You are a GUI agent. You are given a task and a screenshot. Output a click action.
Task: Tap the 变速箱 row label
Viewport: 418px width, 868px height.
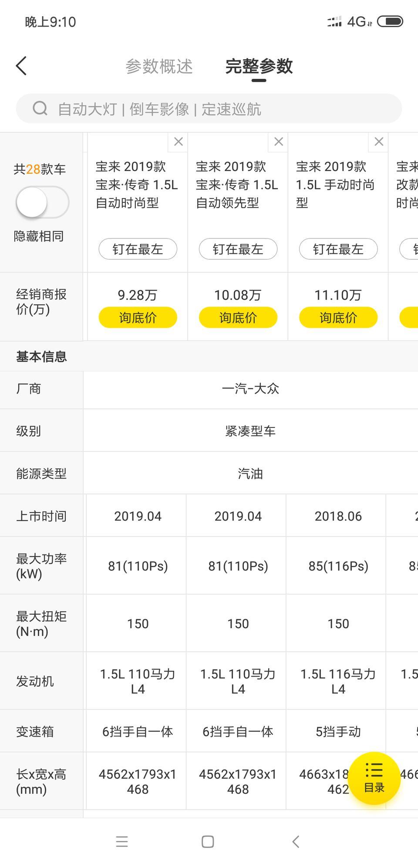[x=35, y=731]
